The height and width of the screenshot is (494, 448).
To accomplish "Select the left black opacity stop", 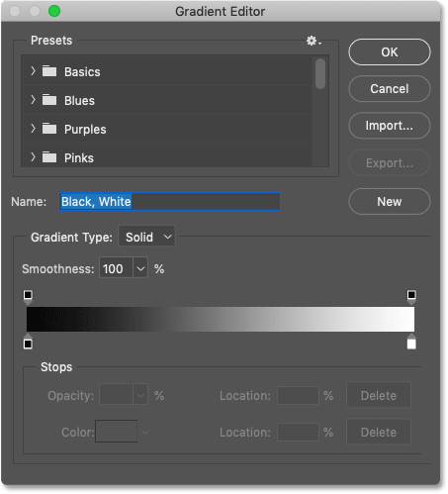I will pyautogui.click(x=28, y=297).
